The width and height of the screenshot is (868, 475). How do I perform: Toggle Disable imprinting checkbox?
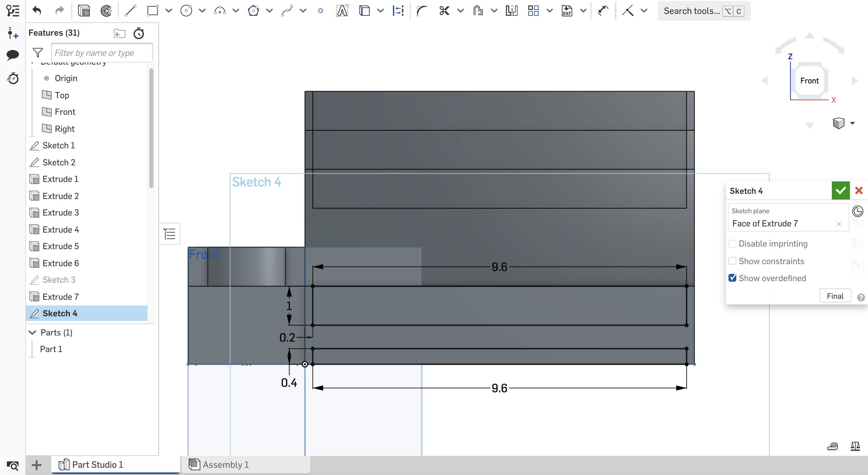(x=732, y=243)
